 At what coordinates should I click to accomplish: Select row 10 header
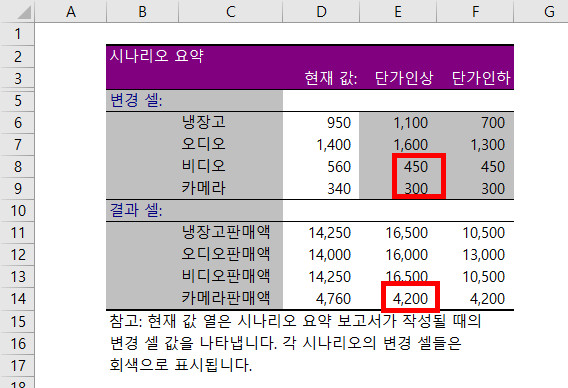17,211
